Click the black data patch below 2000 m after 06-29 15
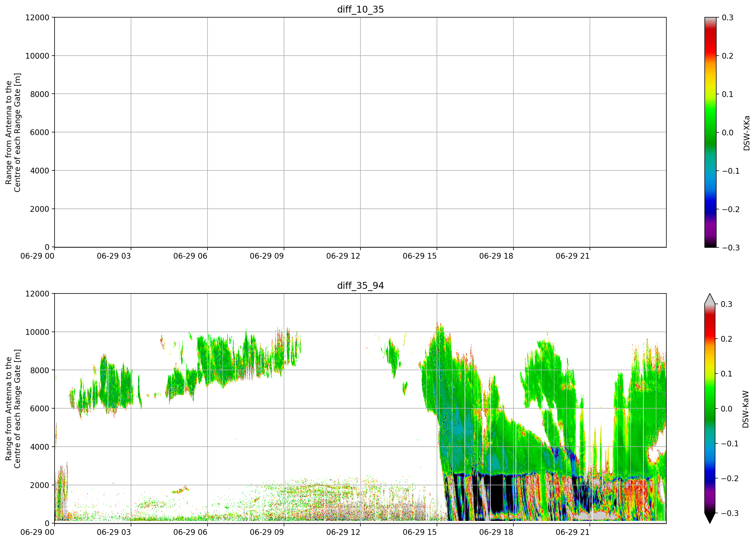 pos(497,493)
